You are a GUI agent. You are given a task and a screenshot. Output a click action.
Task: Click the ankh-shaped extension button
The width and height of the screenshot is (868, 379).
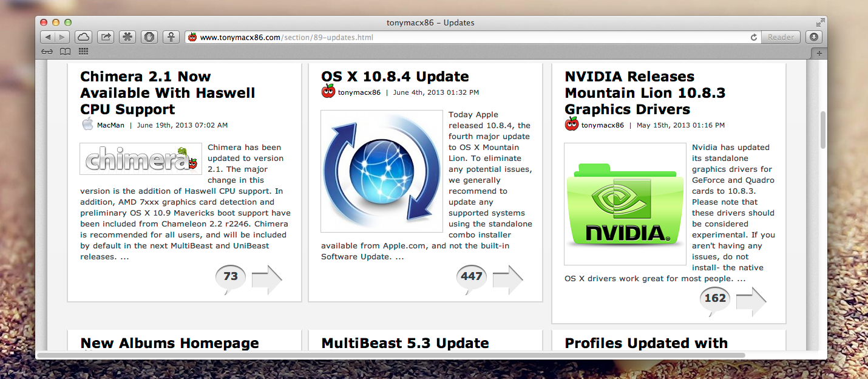click(171, 37)
